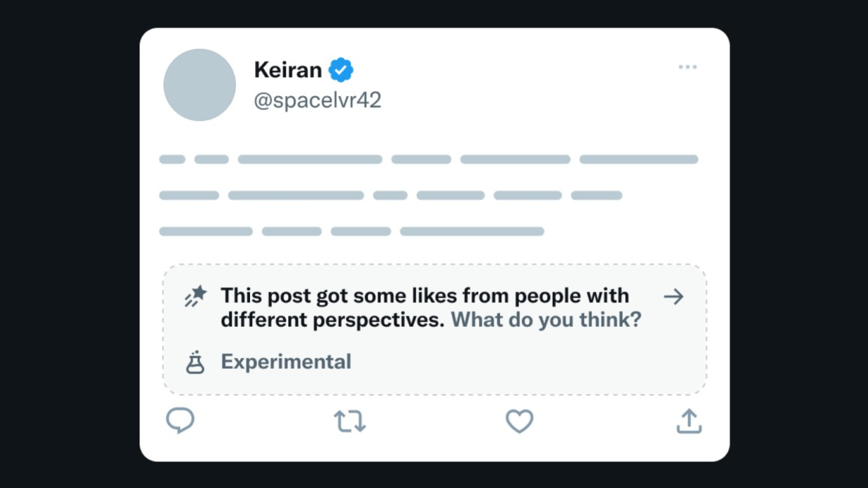Open the more options ellipsis menu

687,67
